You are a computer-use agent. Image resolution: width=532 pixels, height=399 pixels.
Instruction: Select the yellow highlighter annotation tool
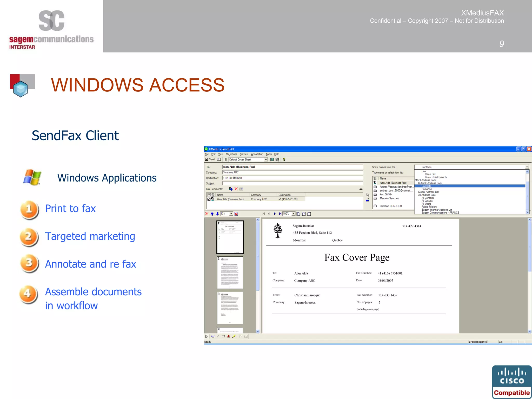tap(234, 336)
